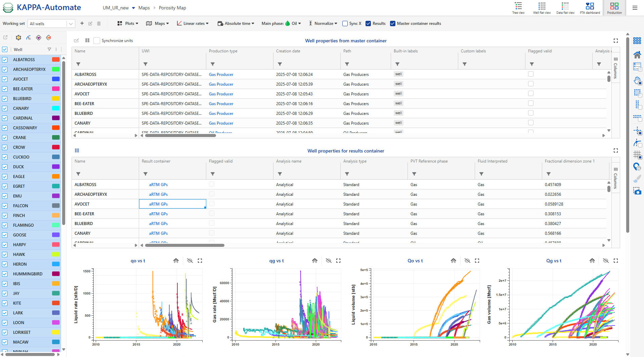Click the horizontal scrollbar below the master container table
Screen dimensions: 644x357
[180, 136]
